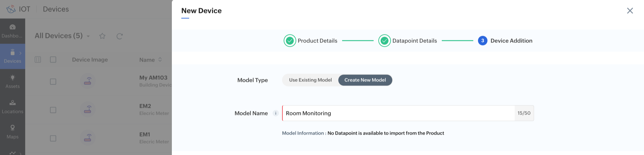Click the My AM103 device image
Viewport: 644px width, 155px height.
88,81
